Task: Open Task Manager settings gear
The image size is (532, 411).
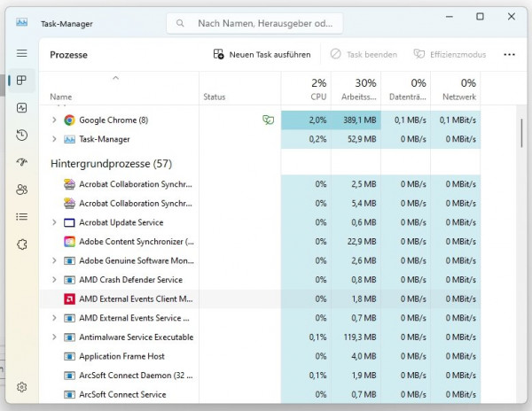Action: click(x=22, y=387)
